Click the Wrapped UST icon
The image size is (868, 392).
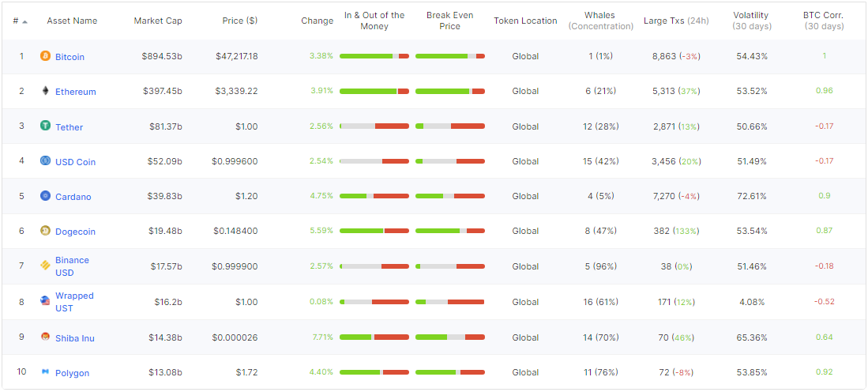pos(45,301)
